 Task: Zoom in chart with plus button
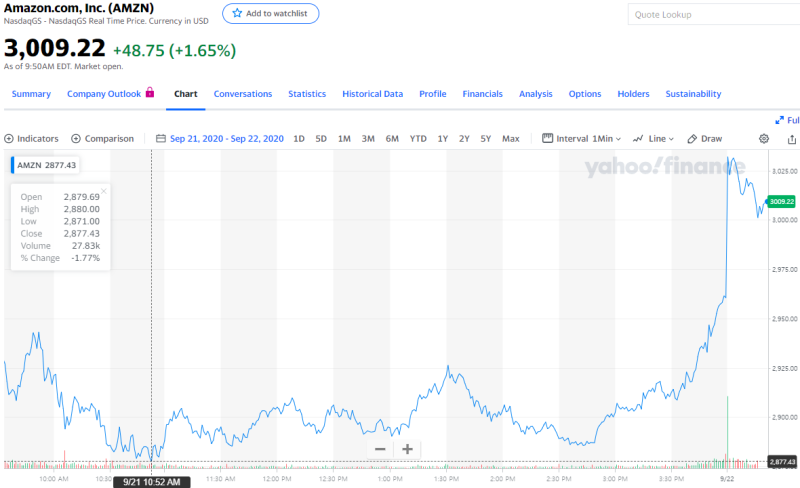point(407,449)
